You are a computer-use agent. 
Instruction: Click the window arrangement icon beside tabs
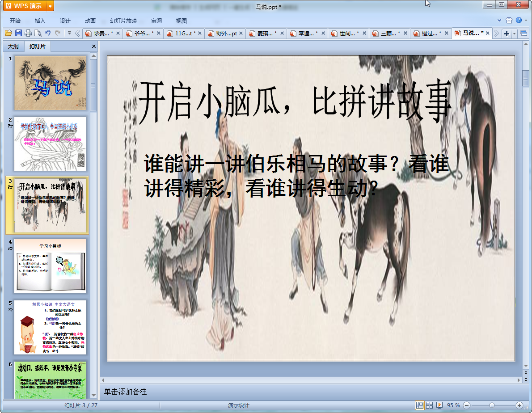[x=524, y=33]
